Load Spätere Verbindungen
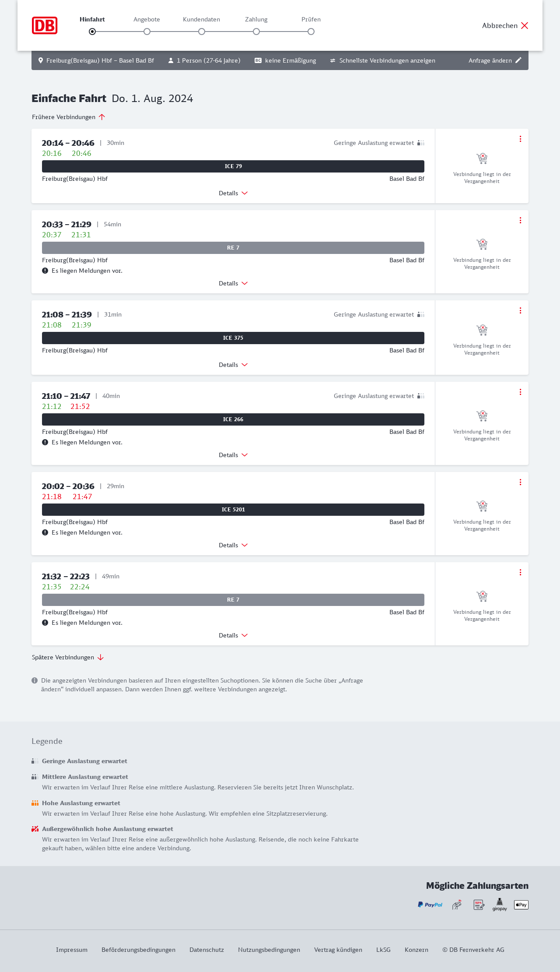The width and height of the screenshot is (560, 972). click(67, 657)
